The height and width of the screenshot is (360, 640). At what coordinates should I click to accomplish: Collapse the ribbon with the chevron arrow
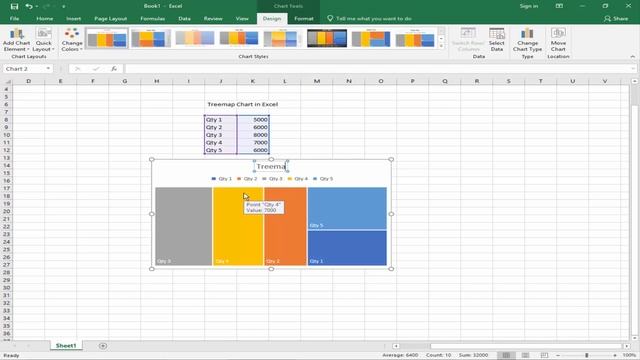[x=632, y=57]
